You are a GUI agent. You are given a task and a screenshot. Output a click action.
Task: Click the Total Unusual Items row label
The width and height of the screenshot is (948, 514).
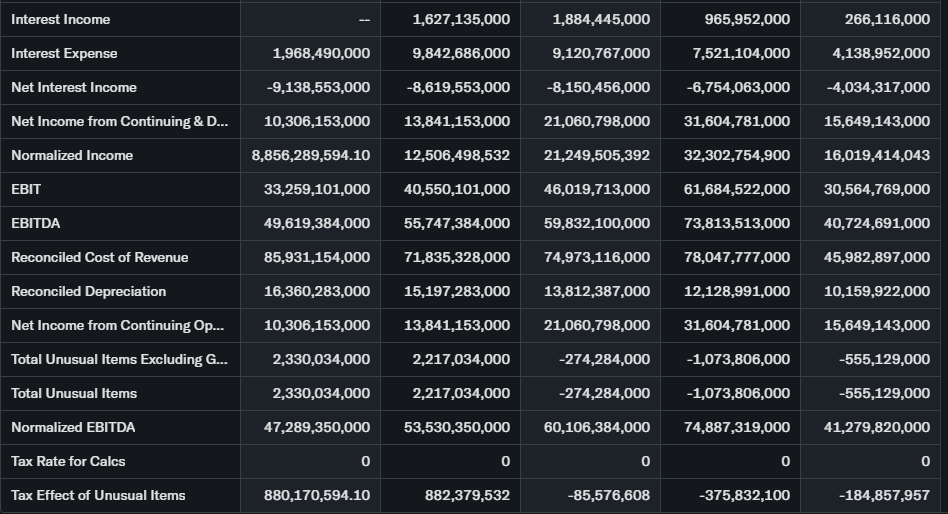pyautogui.click(x=74, y=393)
